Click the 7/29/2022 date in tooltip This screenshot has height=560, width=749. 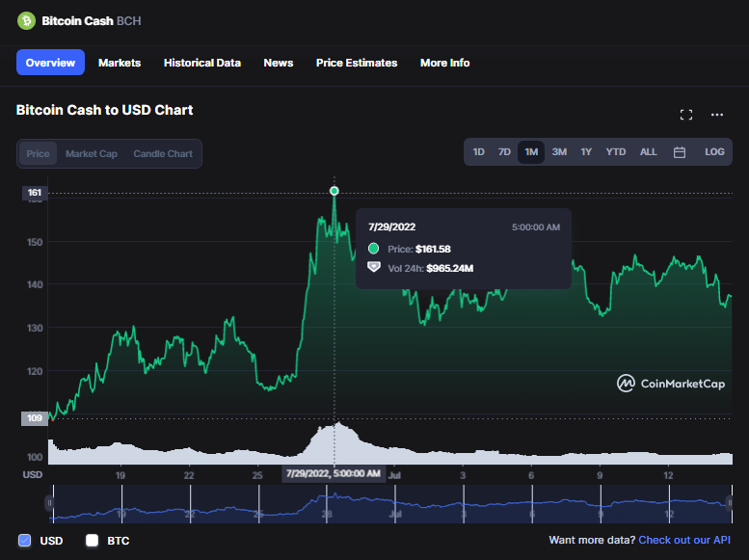(x=391, y=227)
